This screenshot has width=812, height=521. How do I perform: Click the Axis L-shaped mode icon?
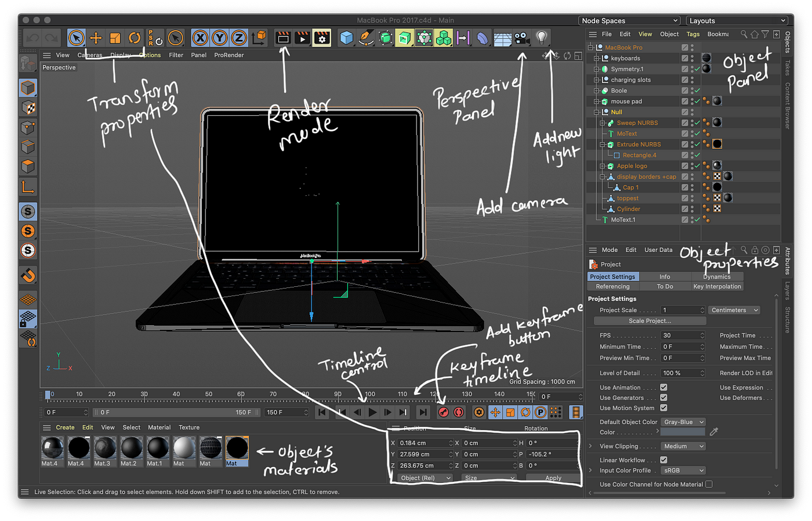click(x=28, y=187)
